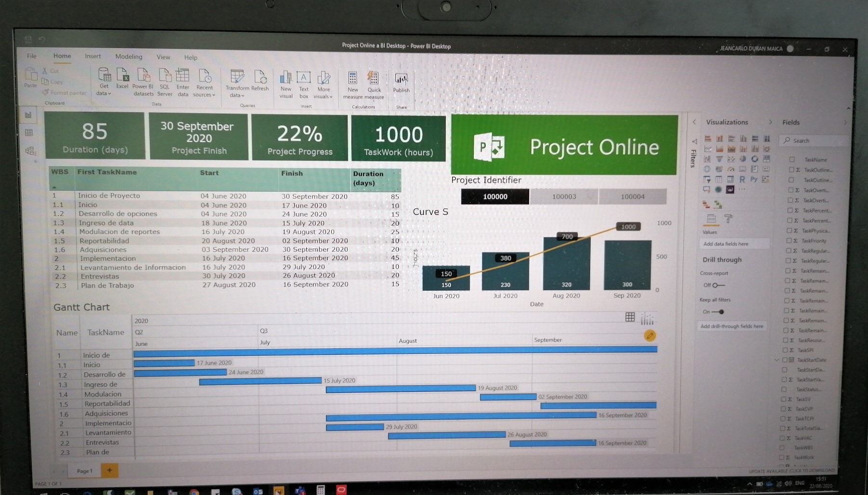Sort table by Finish column header
The height and width of the screenshot is (495, 868).
pyautogui.click(x=292, y=173)
